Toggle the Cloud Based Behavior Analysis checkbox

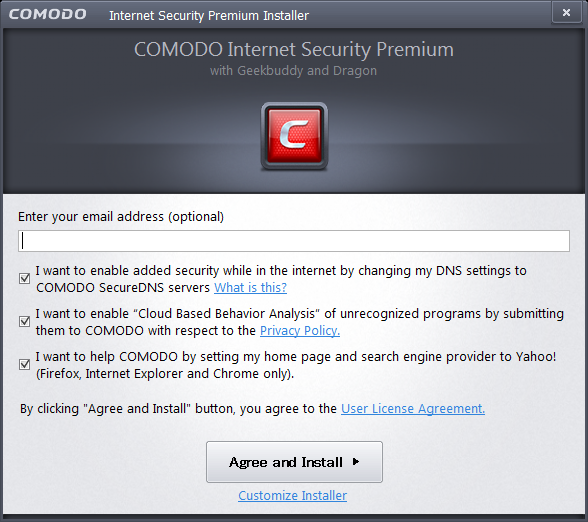[25, 321]
